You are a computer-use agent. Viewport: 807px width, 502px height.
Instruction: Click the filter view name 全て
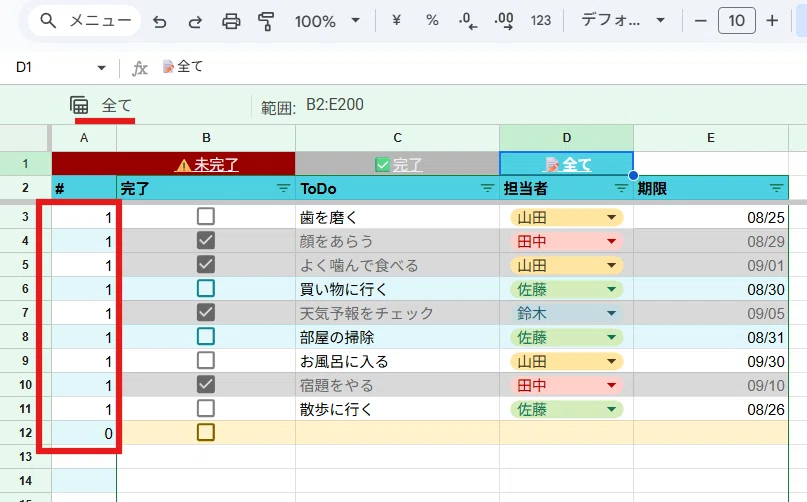coord(117,106)
